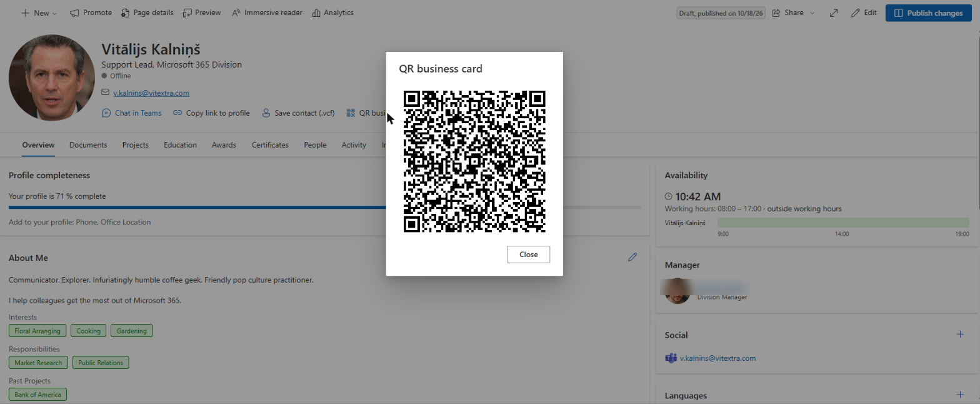The height and width of the screenshot is (404, 980).
Task: Add a language with the plus icon
Action: [x=961, y=395]
